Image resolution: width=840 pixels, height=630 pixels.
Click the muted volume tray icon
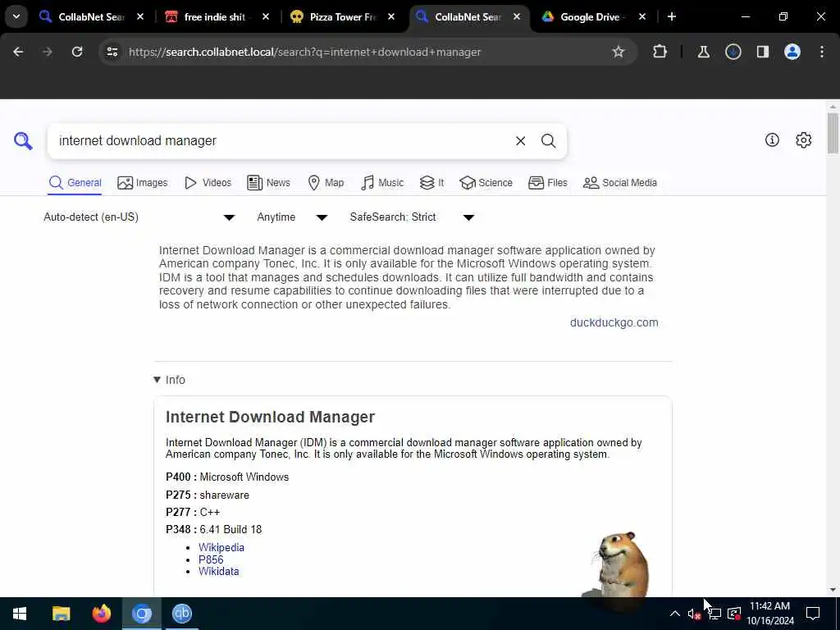pos(694,614)
